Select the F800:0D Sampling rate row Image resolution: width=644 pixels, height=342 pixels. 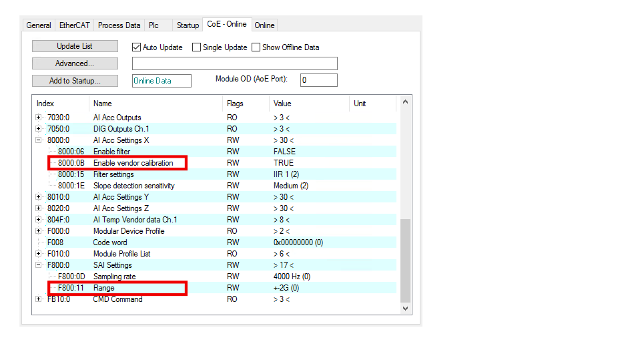(216, 277)
